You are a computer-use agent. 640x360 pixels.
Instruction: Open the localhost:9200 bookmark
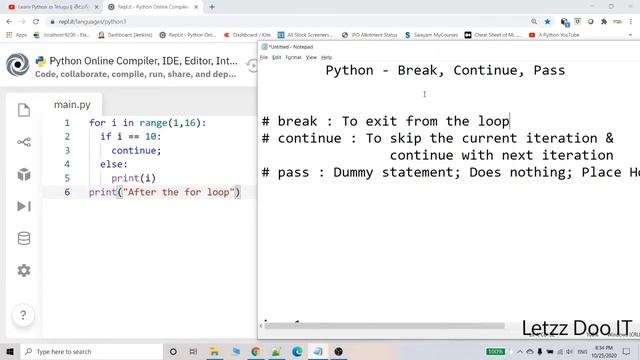tap(62, 35)
